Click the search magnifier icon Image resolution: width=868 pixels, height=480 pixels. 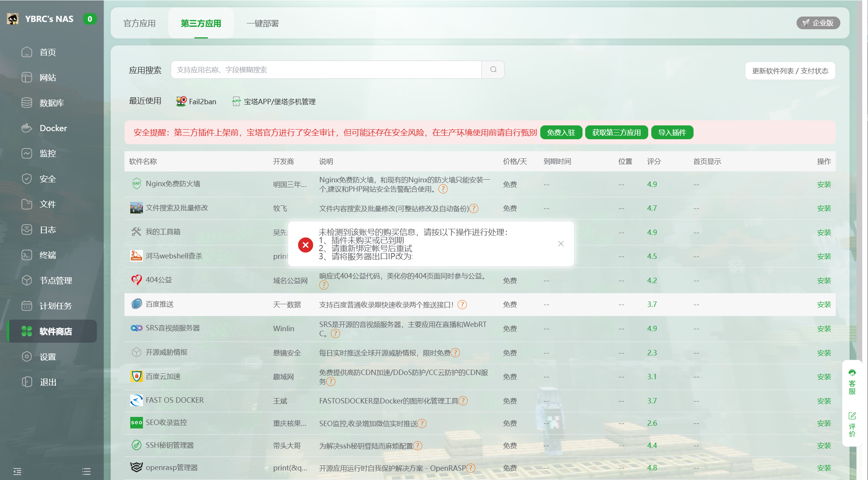(x=493, y=70)
